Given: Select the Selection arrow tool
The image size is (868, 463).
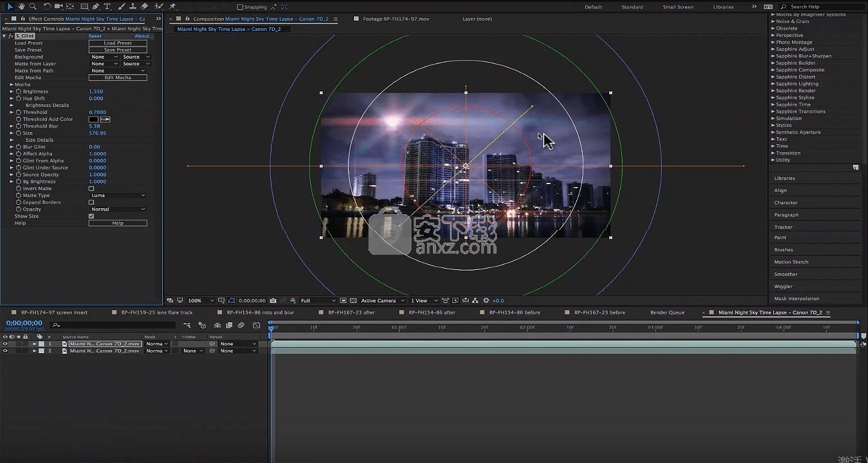Looking at the screenshot, I should point(10,6).
